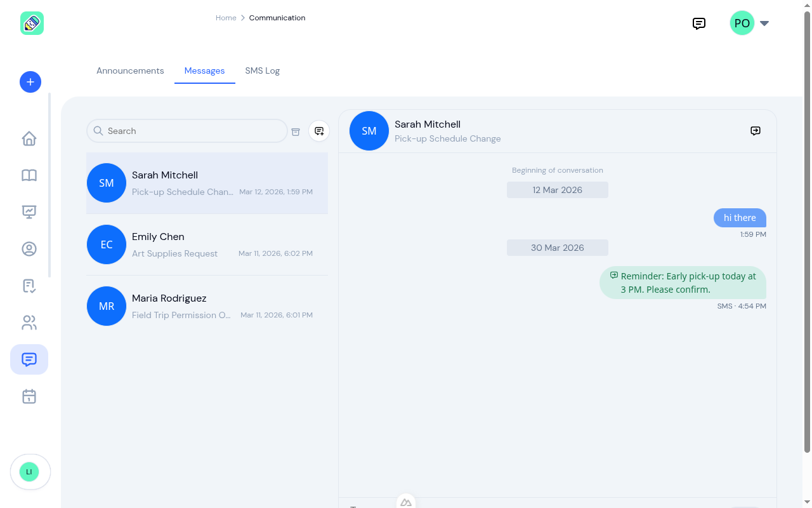Image resolution: width=812 pixels, height=508 pixels.
Task: Go to Home breadcrumb link
Action: click(226, 18)
